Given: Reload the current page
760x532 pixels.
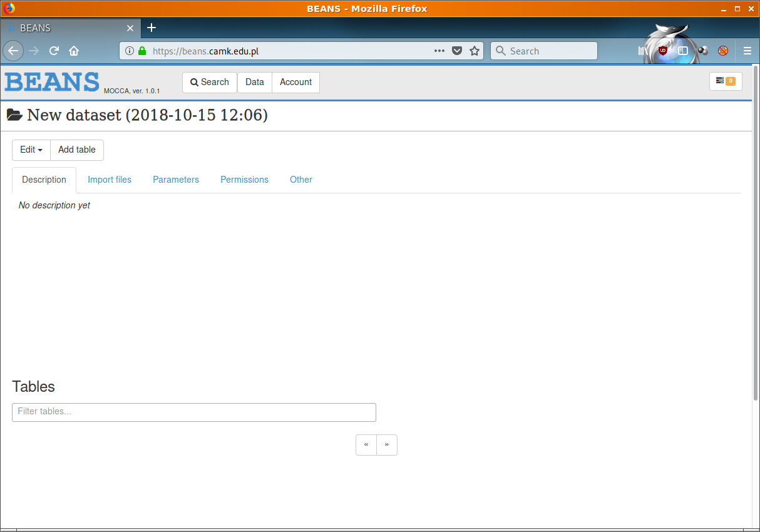Looking at the screenshot, I should pyautogui.click(x=54, y=51).
